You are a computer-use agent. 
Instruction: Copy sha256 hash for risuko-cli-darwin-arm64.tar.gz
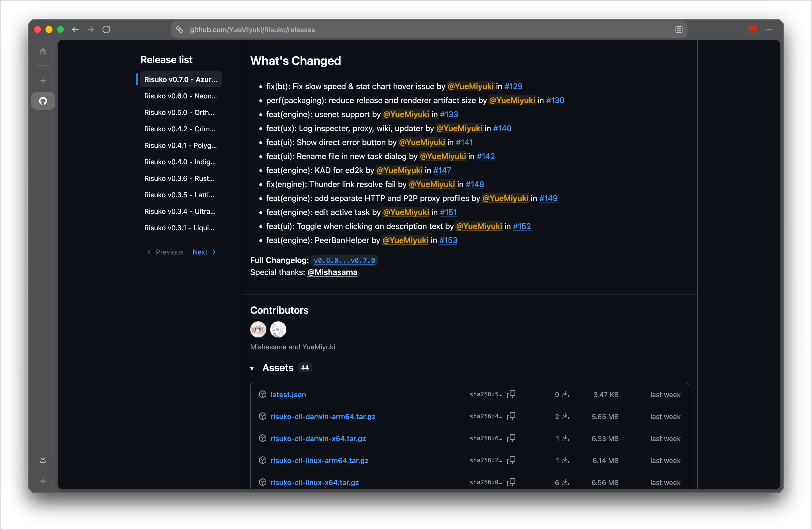tap(511, 417)
